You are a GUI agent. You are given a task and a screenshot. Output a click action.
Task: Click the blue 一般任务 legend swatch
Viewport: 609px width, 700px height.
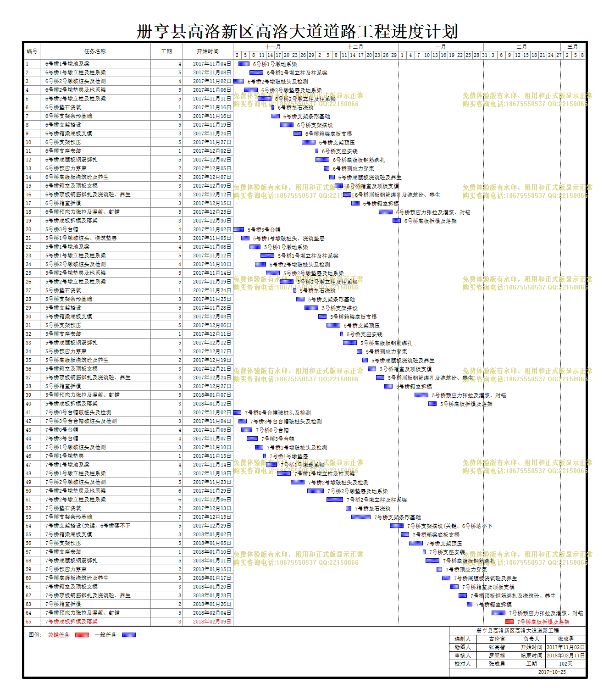(129, 635)
